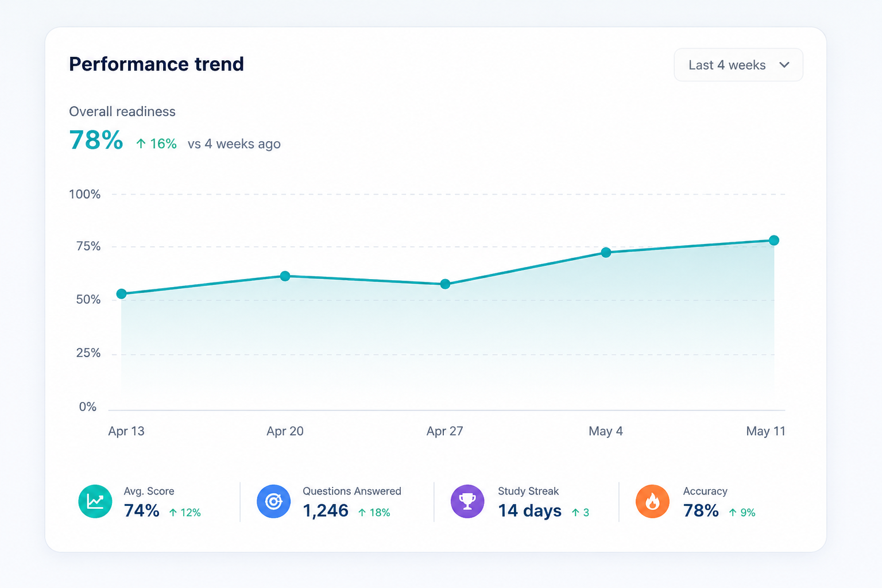Open the Last 4 weeks dropdown
882x588 pixels.
[x=738, y=65]
